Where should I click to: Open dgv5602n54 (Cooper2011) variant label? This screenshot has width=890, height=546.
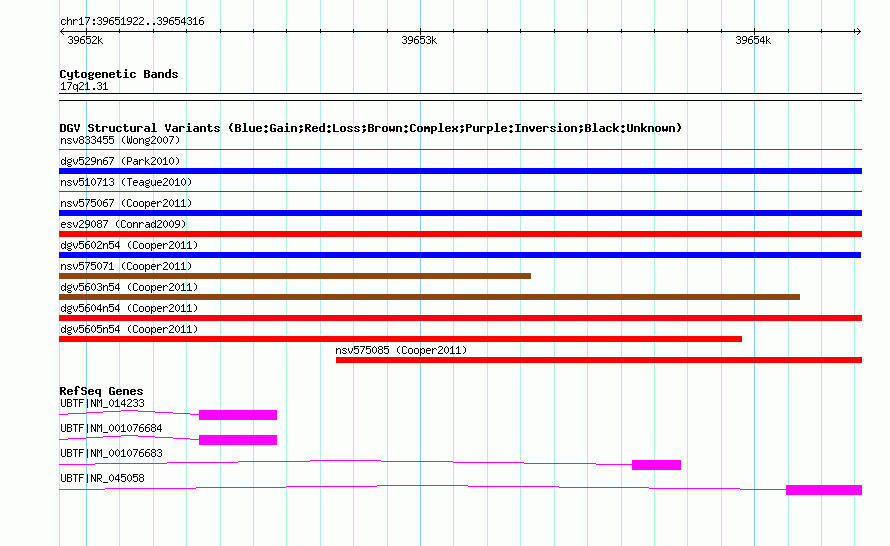129,245
